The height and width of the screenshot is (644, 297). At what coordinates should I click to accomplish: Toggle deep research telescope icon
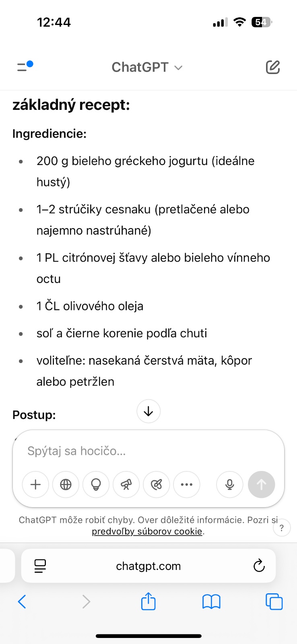click(x=126, y=485)
